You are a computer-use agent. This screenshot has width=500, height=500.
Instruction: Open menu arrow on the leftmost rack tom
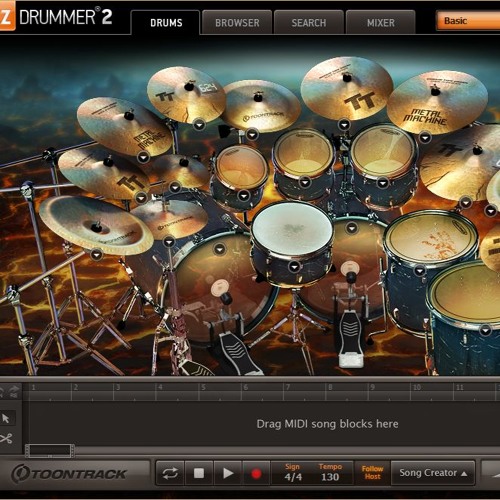pyautogui.click(x=244, y=195)
